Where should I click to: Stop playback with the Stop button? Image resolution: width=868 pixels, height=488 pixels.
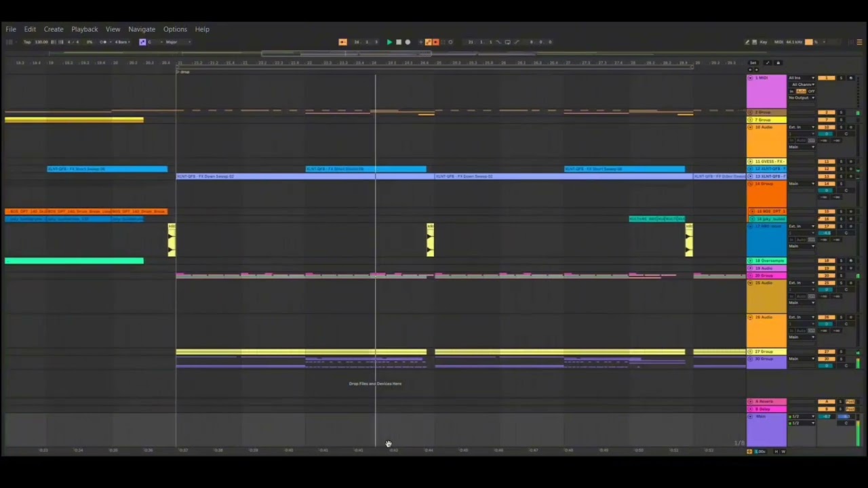[x=399, y=42]
